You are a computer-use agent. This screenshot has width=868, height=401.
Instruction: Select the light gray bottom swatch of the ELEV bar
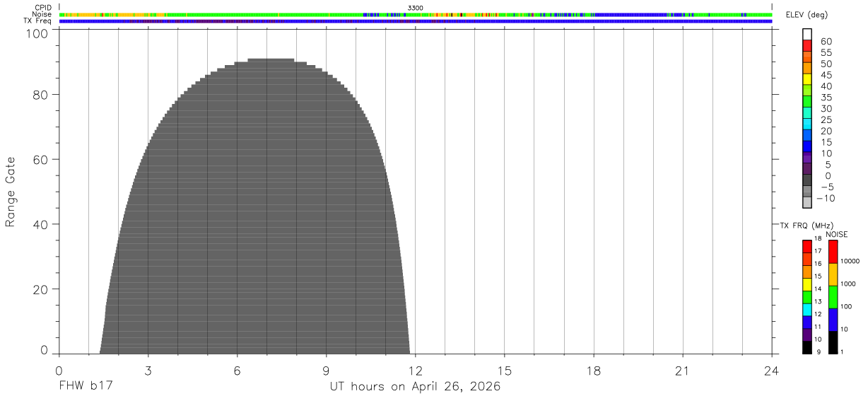(807, 202)
